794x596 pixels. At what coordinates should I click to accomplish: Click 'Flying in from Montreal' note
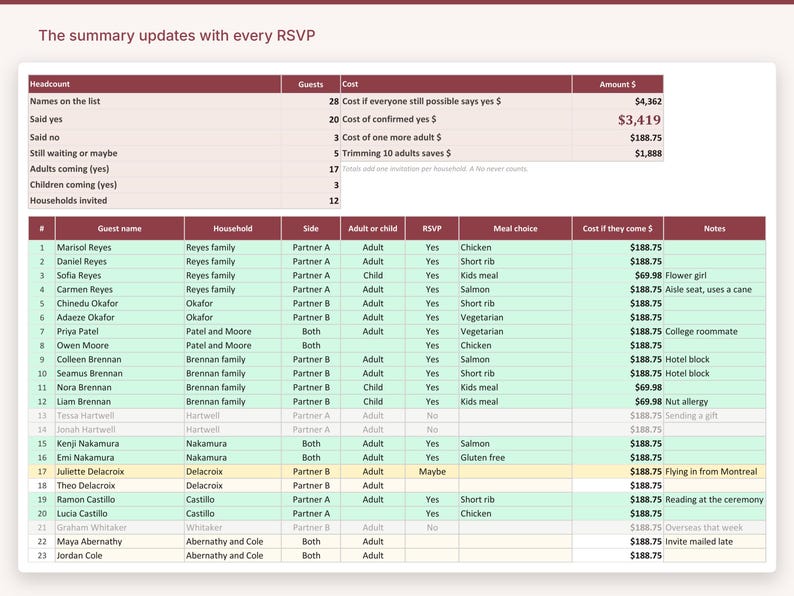pyautogui.click(x=711, y=471)
